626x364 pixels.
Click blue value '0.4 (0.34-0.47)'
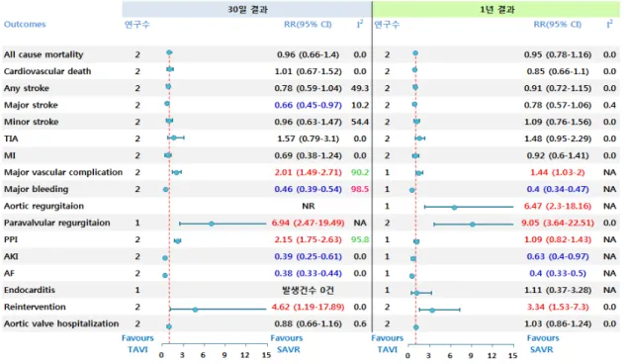point(558,189)
